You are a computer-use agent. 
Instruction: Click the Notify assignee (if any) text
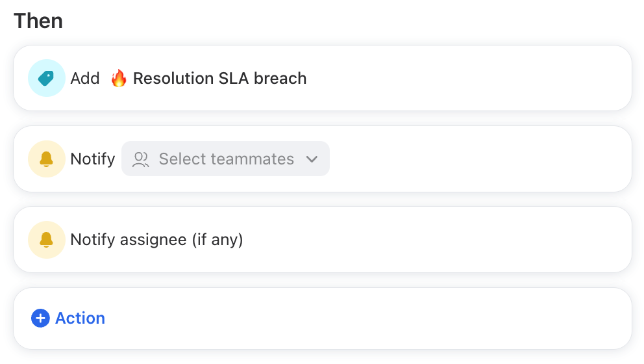pos(156,240)
